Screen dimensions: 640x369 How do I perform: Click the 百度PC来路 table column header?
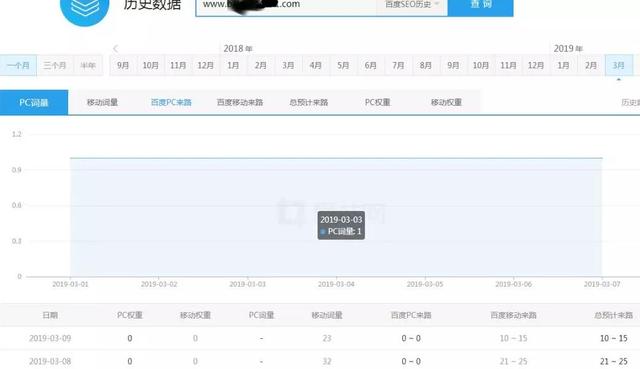pos(411,315)
